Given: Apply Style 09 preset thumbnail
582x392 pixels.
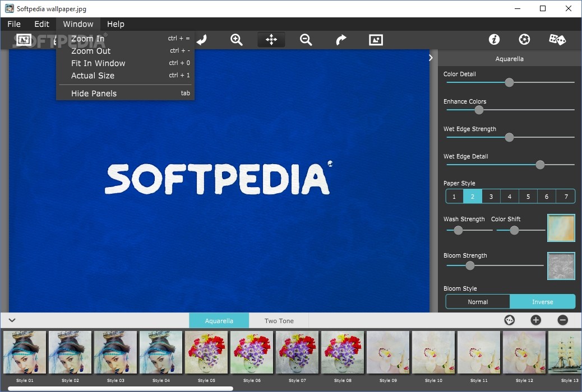Looking at the screenshot, I should point(388,352).
